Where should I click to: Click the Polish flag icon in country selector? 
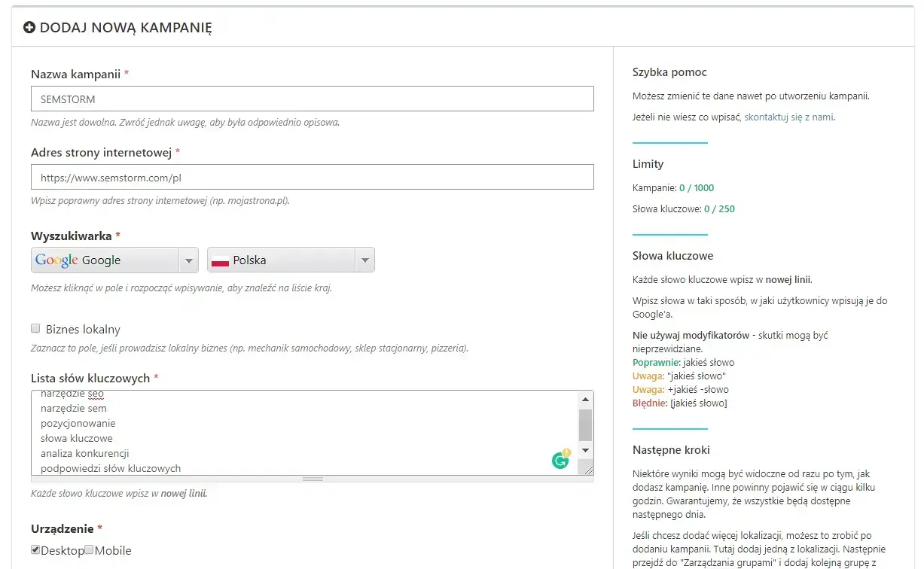[220, 260]
